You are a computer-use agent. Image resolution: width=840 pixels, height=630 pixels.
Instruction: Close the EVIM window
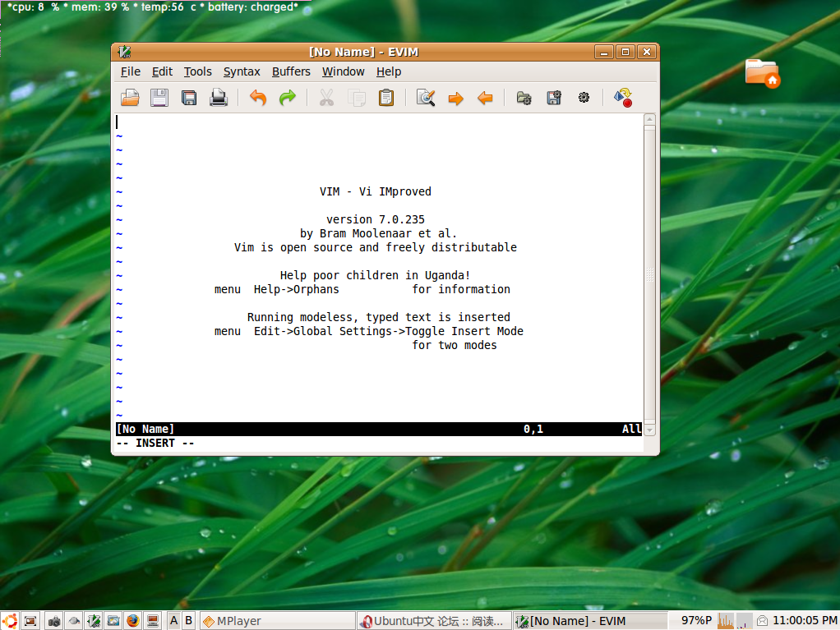tap(647, 52)
